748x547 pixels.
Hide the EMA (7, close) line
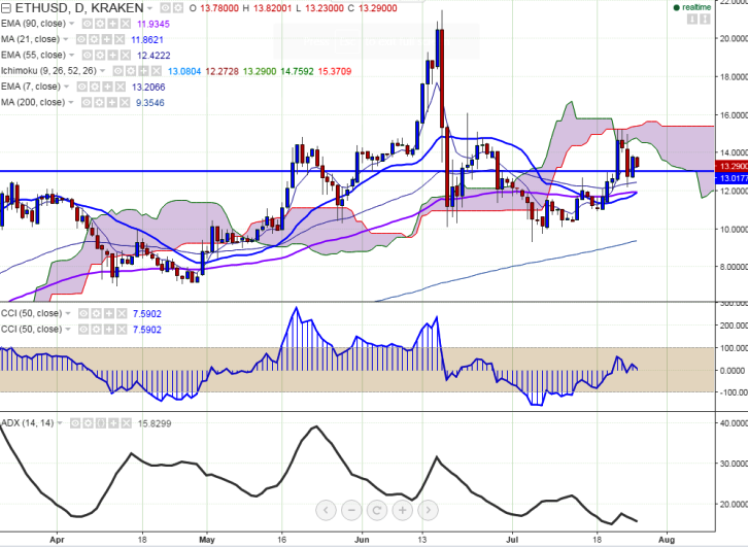pyautogui.click(x=83, y=87)
